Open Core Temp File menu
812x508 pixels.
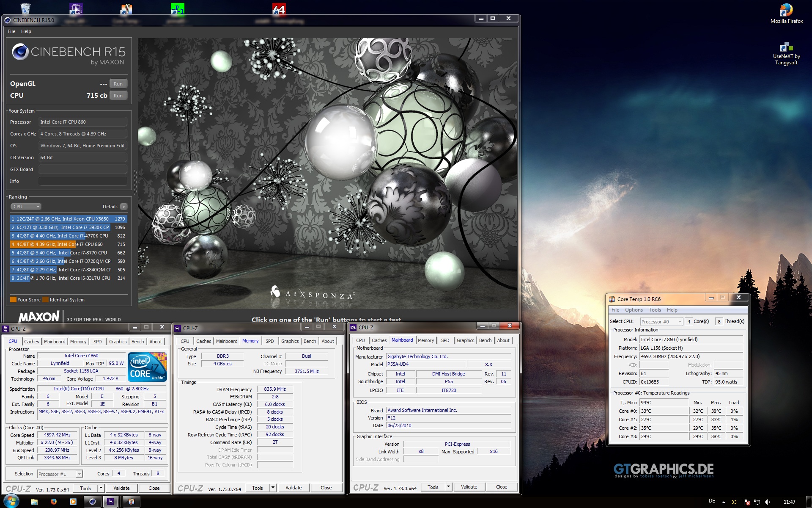point(615,310)
